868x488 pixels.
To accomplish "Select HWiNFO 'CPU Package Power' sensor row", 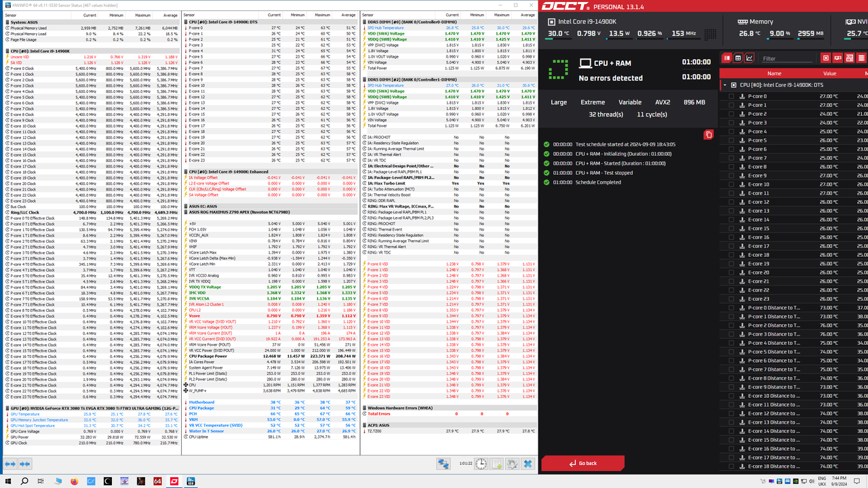I will tap(270, 356).
